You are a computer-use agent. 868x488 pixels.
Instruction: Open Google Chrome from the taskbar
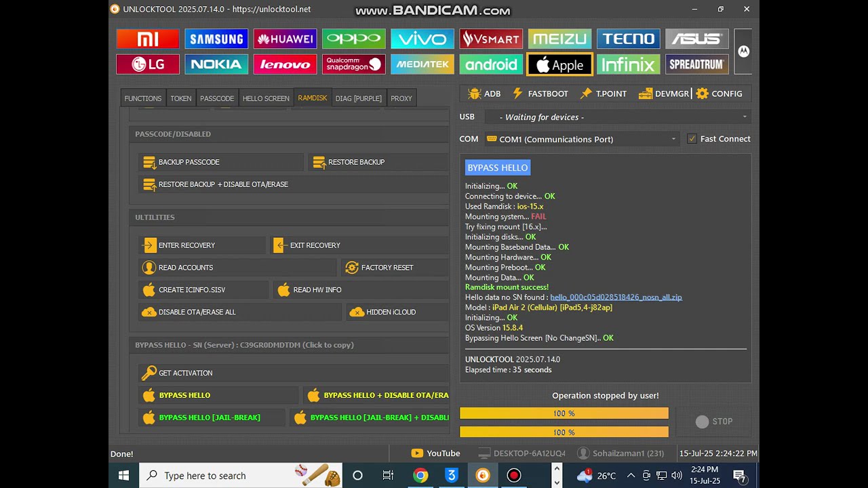[420, 476]
